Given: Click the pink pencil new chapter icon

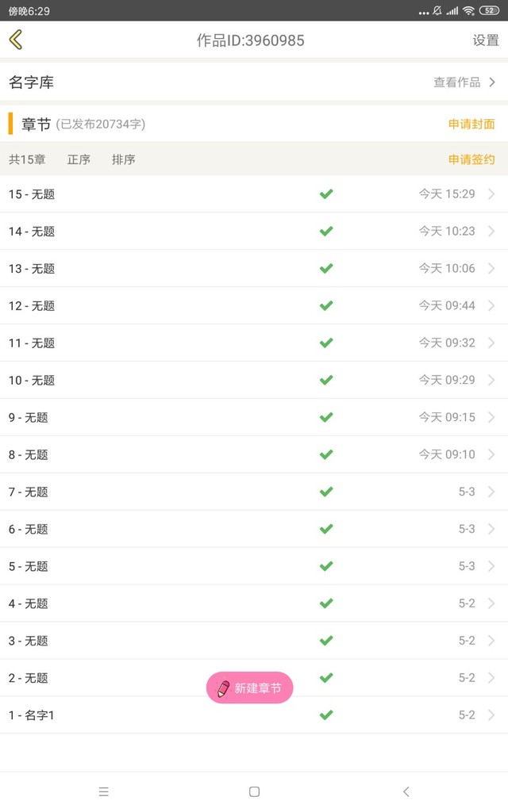Looking at the screenshot, I should click(224, 688).
